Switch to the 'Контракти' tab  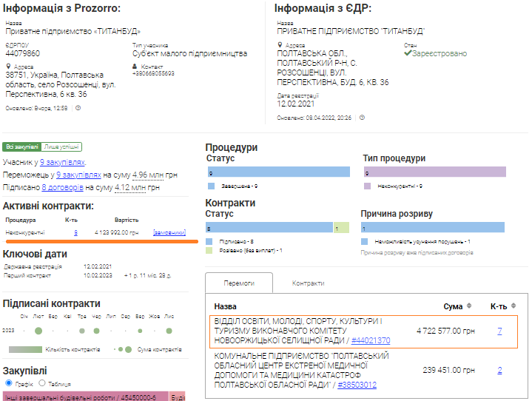coord(307,283)
